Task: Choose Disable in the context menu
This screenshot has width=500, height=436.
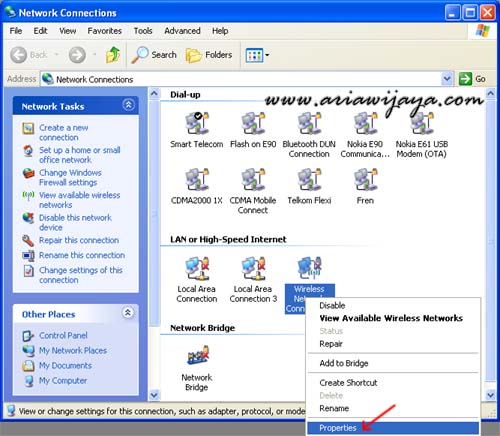Action: tap(393, 305)
